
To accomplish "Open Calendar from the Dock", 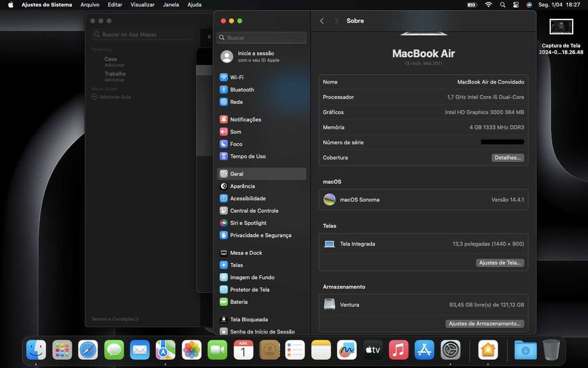I will (x=243, y=350).
